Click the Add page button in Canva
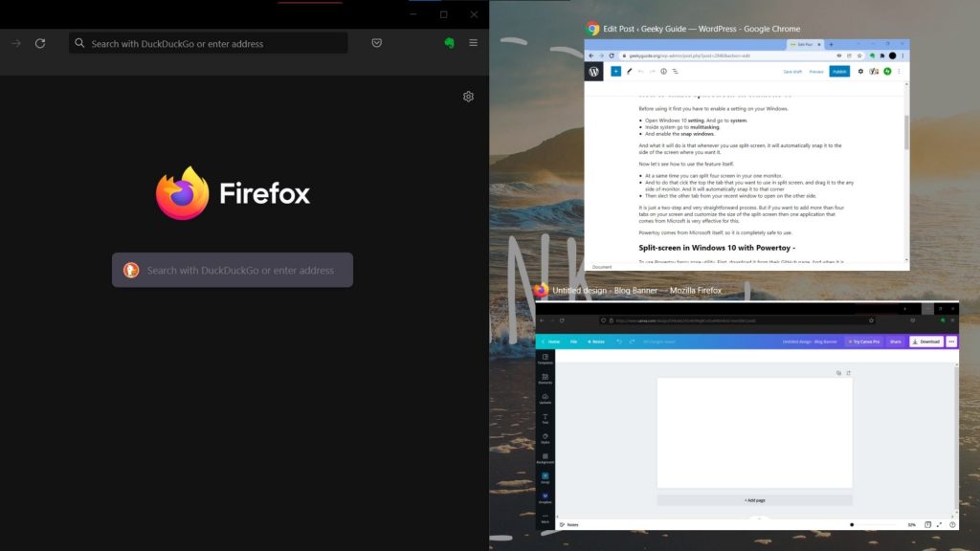Viewport: 980px width, 551px height. tap(754, 500)
